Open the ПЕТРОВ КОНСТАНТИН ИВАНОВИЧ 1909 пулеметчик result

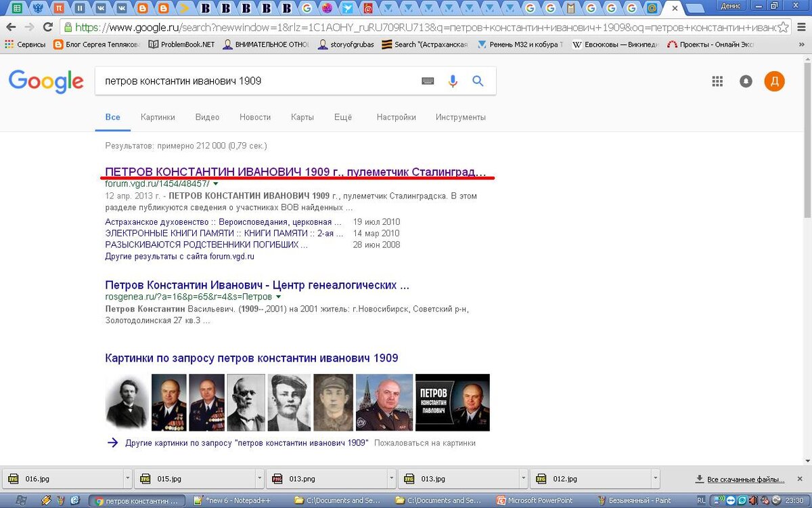point(296,172)
